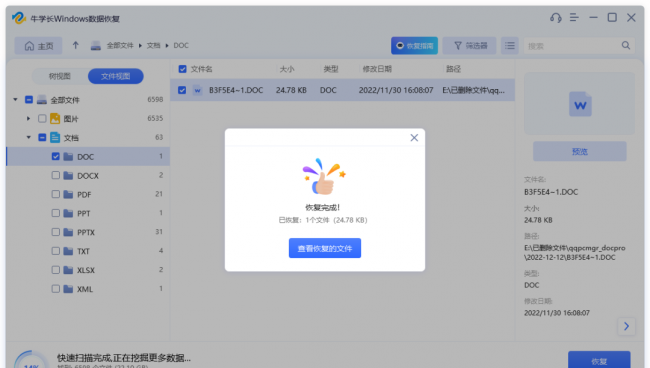Click the PDF folder icon

coord(68,194)
